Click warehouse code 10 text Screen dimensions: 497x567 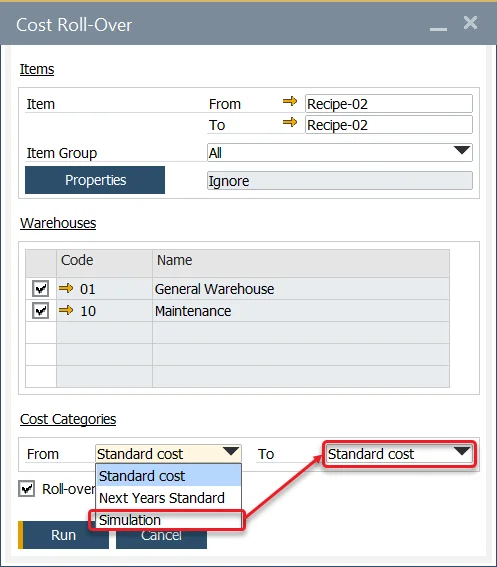[88, 311]
